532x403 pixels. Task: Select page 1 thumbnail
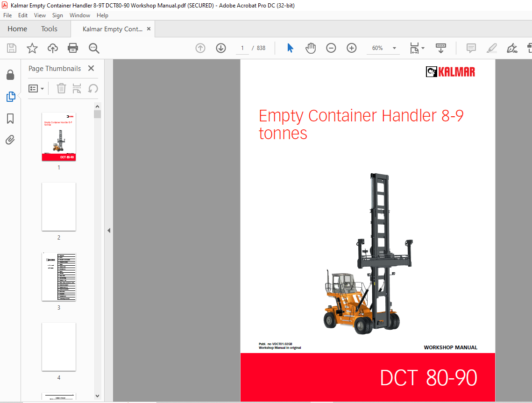(59, 136)
